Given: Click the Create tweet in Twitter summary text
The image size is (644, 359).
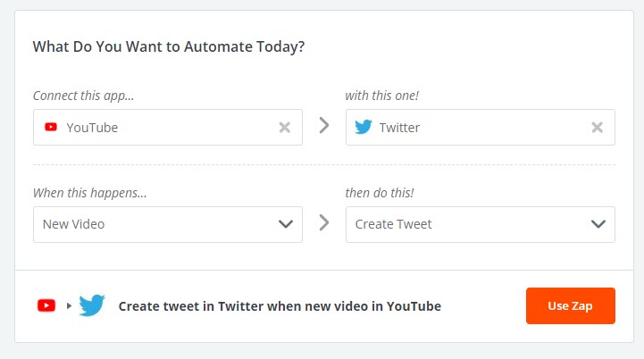Looking at the screenshot, I should [x=280, y=305].
